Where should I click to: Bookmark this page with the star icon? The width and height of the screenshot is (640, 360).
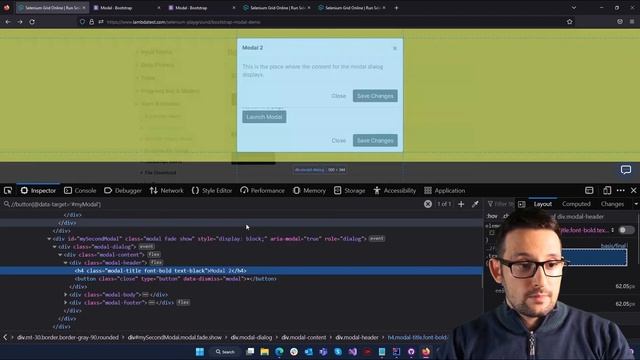tap(569, 22)
